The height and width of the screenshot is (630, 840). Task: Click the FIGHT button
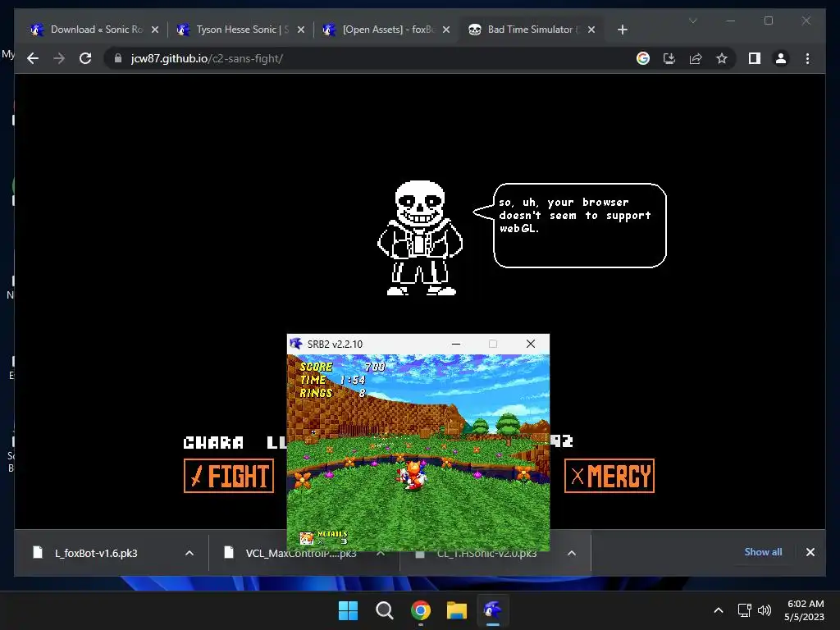(x=229, y=476)
